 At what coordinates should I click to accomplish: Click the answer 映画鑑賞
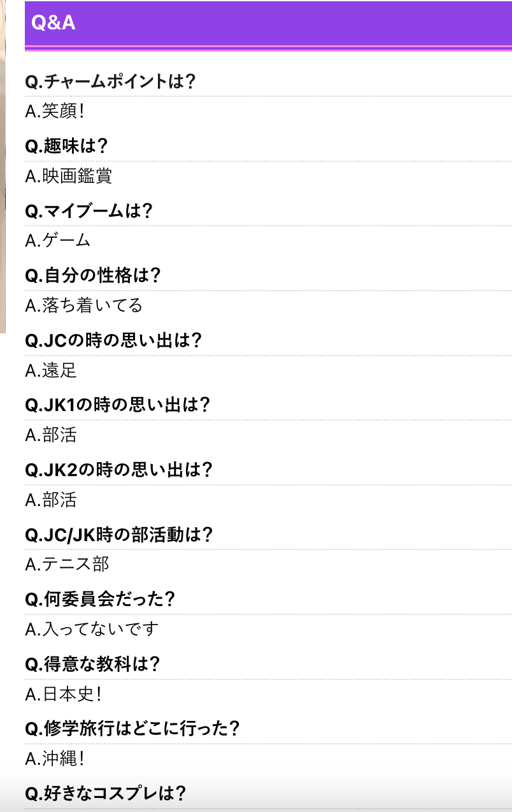(x=69, y=176)
